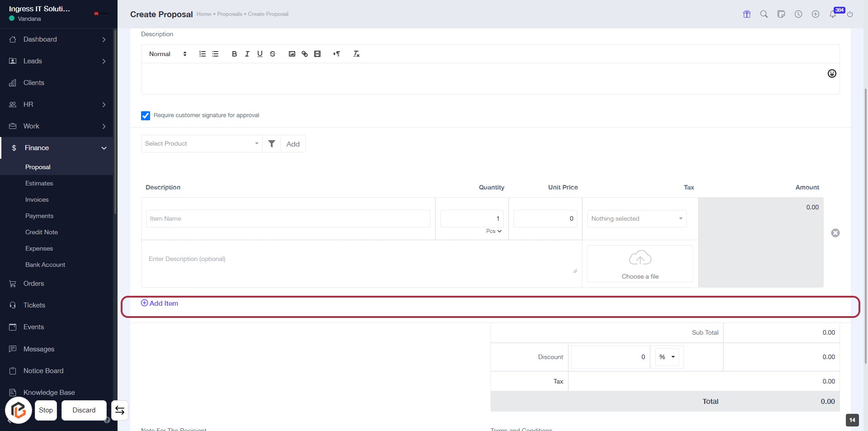Remove the item row with X icon
868x431 pixels.
coord(835,233)
